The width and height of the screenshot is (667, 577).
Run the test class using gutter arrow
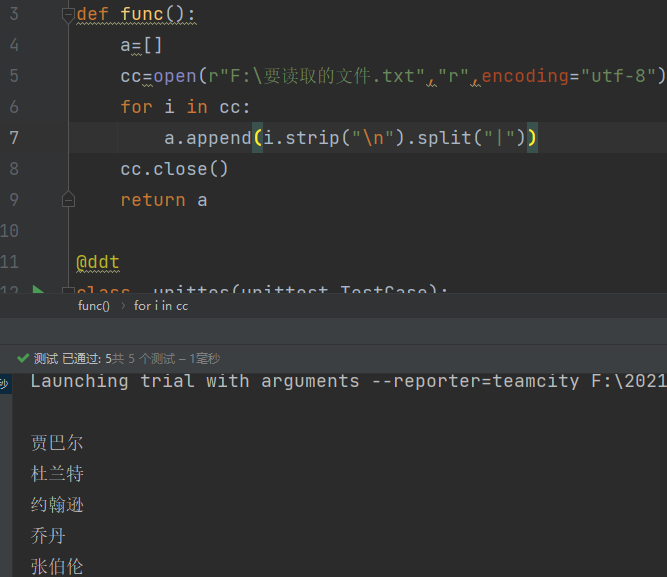pos(38,289)
